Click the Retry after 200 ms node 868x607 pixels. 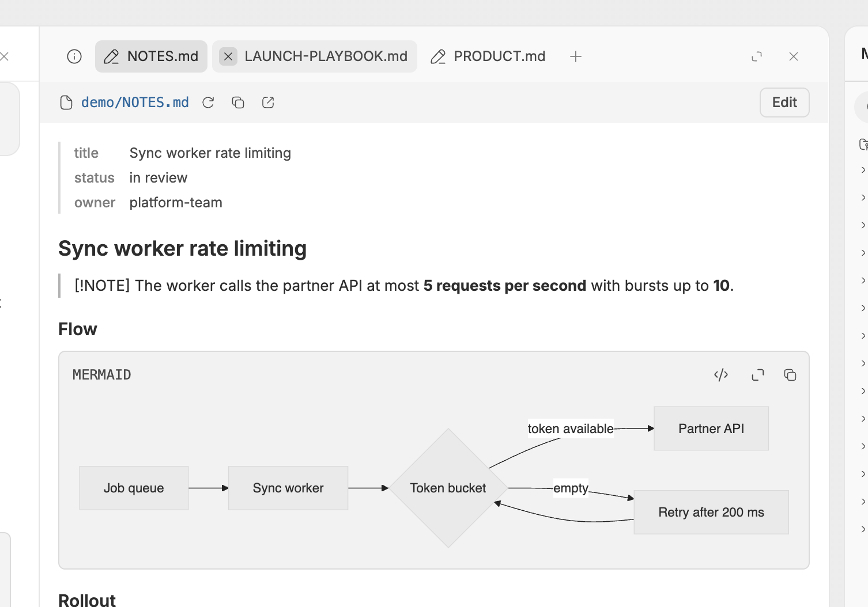pyautogui.click(x=711, y=513)
